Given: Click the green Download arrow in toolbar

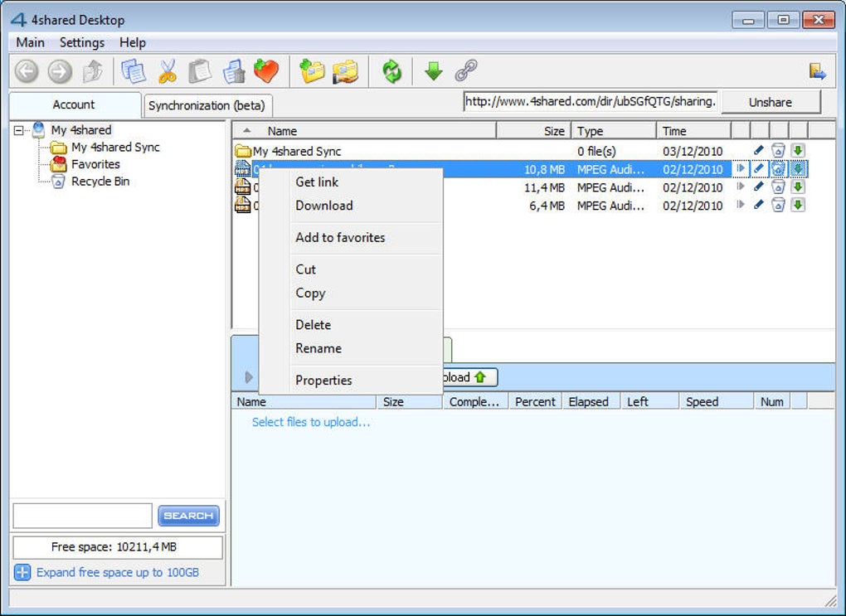Looking at the screenshot, I should tap(433, 70).
